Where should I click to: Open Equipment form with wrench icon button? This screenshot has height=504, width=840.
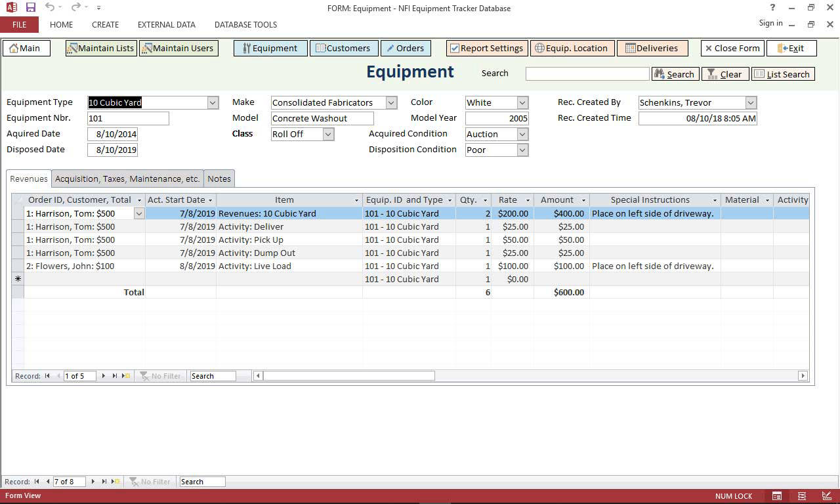270,48
